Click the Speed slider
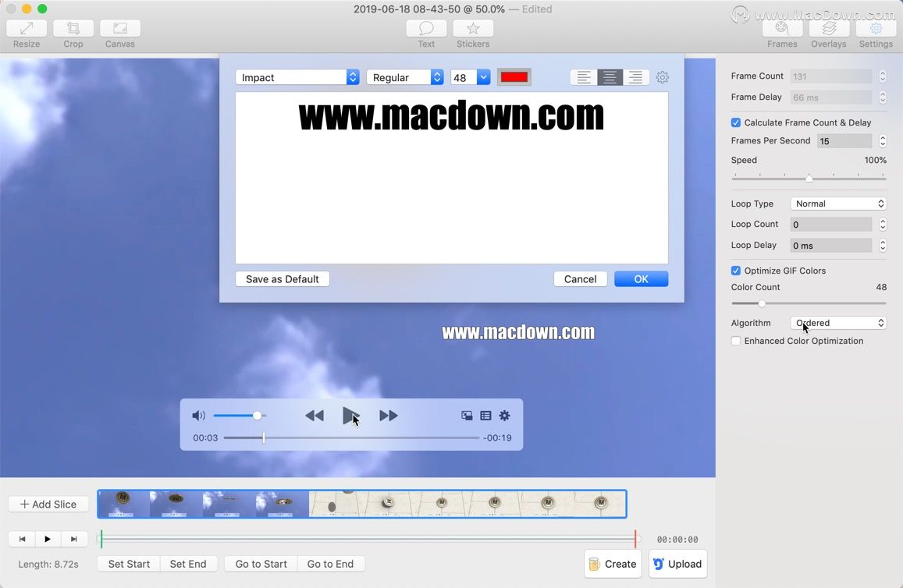Screen dimensions: 903x588 click(x=809, y=179)
